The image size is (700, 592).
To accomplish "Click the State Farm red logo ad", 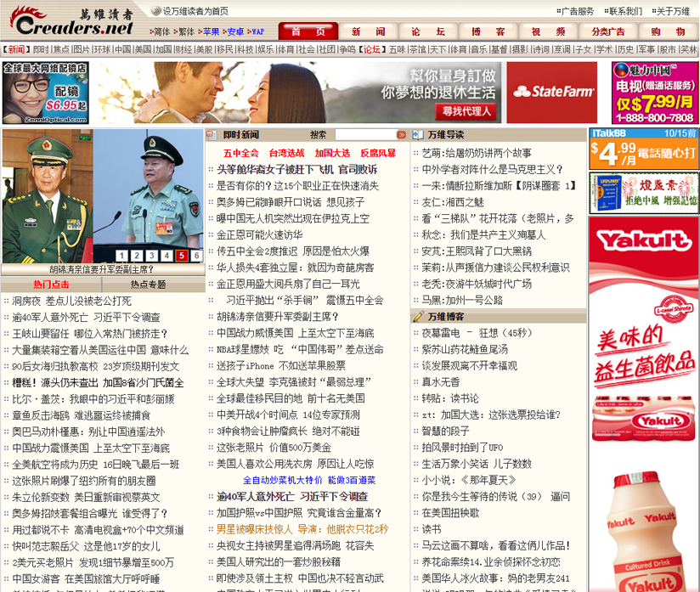I will [x=552, y=93].
